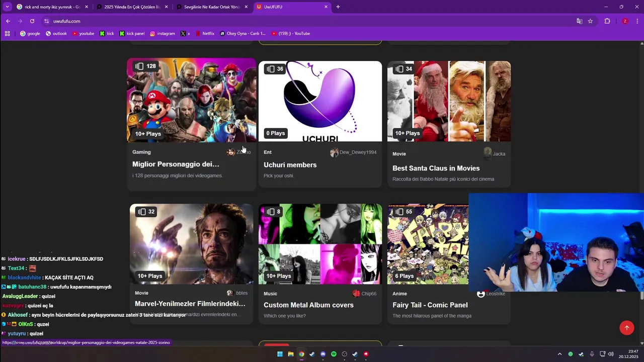This screenshot has height=362, width=644.
Task: Close the UwUFUFU tab
Action: point(326,7)
